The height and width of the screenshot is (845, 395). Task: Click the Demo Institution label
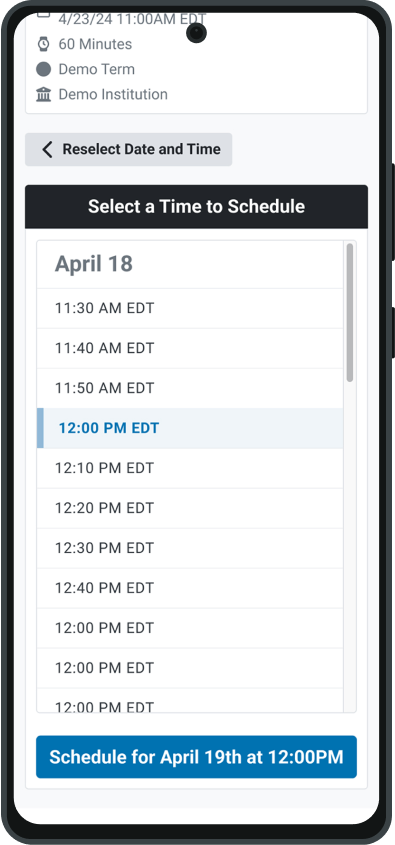pyautogui.click(x=113, y=94)
